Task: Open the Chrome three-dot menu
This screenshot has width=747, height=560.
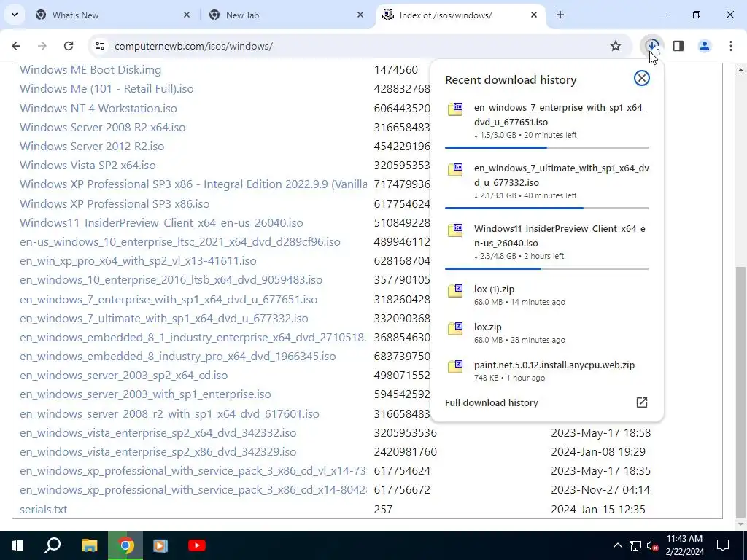Action: point(731,46)
